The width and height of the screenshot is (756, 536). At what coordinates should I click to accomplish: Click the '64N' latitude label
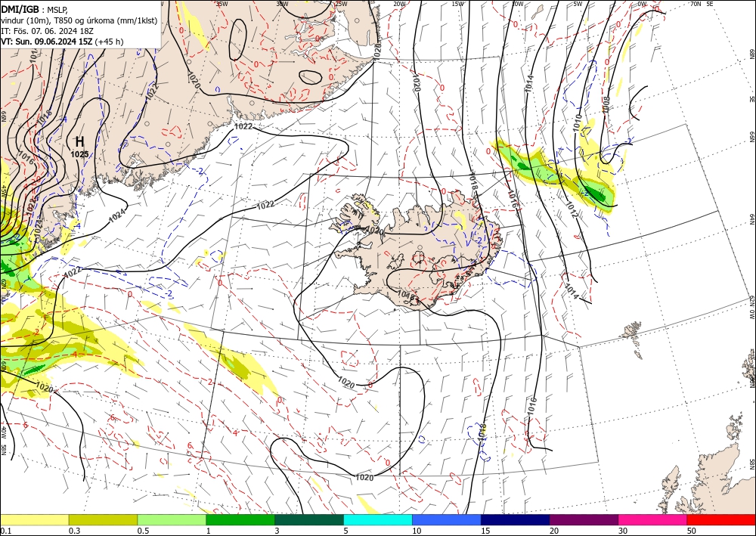[751, 219]
